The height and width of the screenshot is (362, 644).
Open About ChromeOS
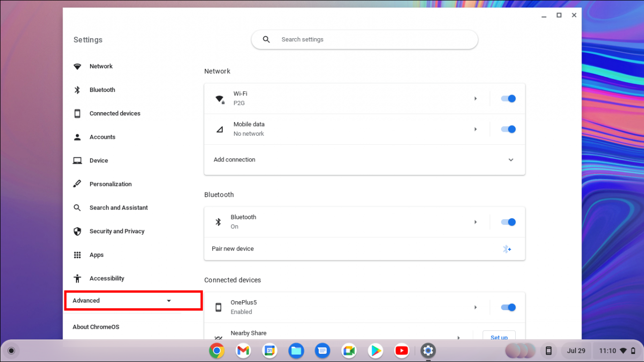[x=96, y=326]
